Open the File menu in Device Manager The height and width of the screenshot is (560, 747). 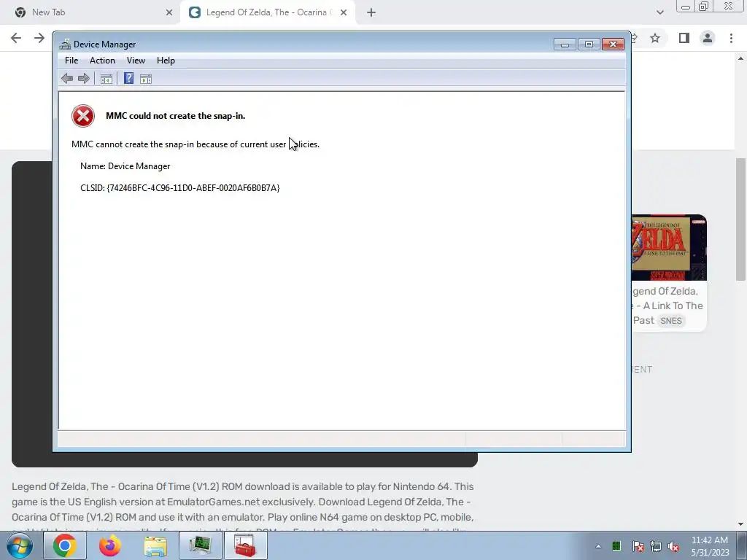point(71,61)
